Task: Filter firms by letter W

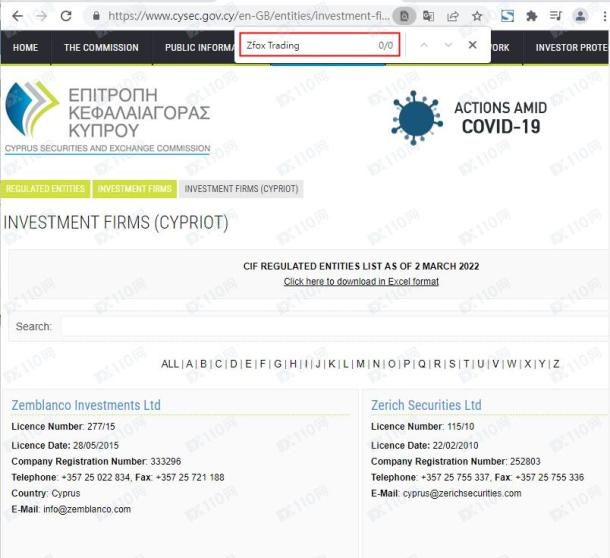Action: [512, 364]
